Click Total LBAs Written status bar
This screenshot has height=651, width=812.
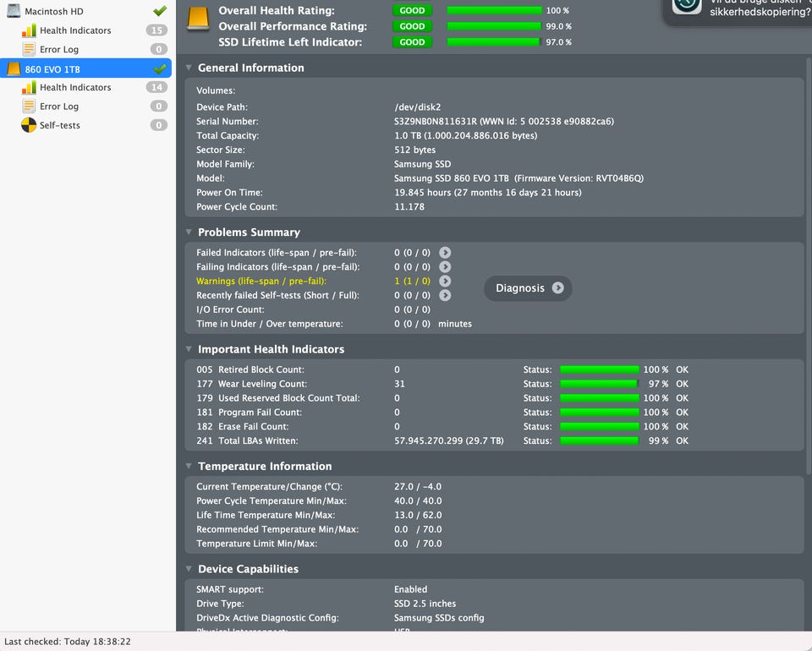600,440
